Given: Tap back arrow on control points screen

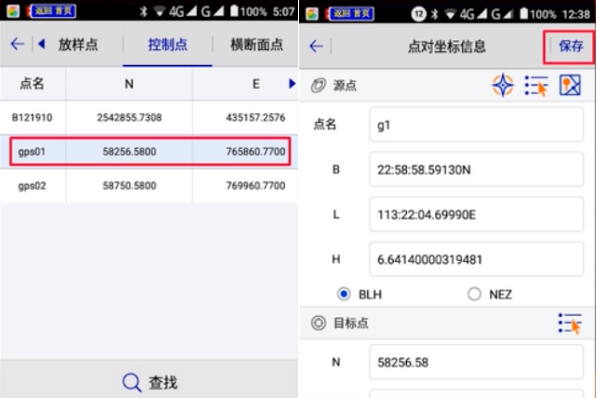Looking at the screenshot, I should pos(17,44).
